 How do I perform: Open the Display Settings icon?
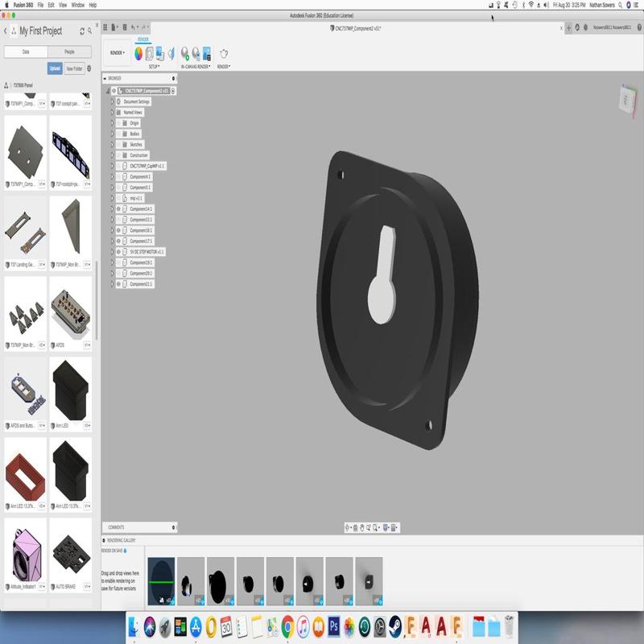(x=386, y=528)
